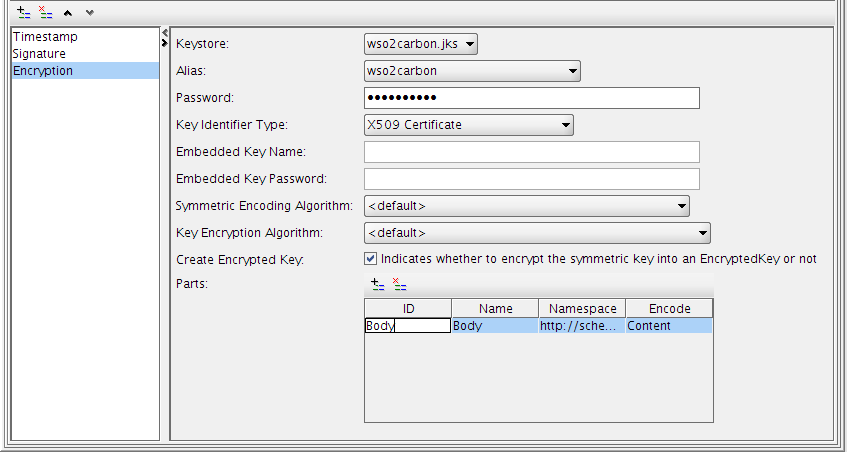
Task: Add a new part to Parts table
Action: point(377,284)
